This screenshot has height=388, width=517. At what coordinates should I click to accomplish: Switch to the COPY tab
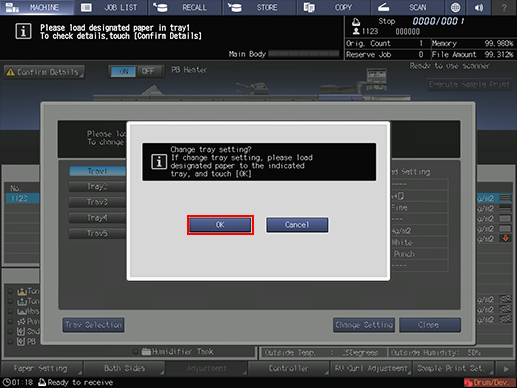tap(334, 7)
